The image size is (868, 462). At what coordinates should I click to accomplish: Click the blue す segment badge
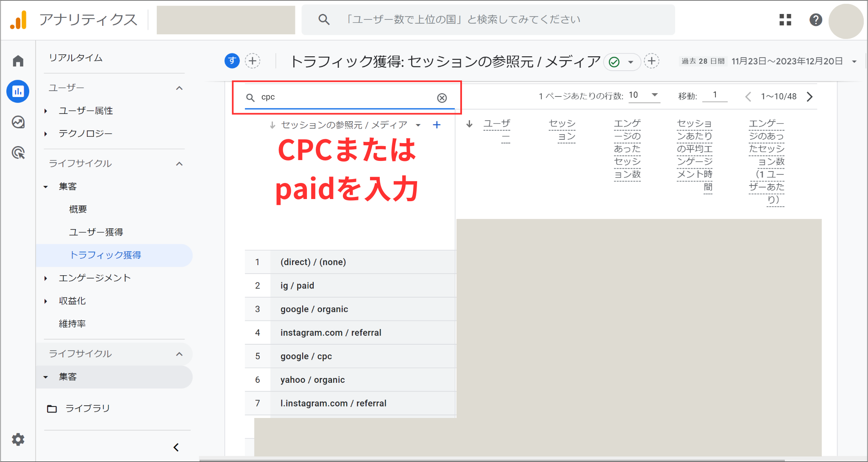232,61
